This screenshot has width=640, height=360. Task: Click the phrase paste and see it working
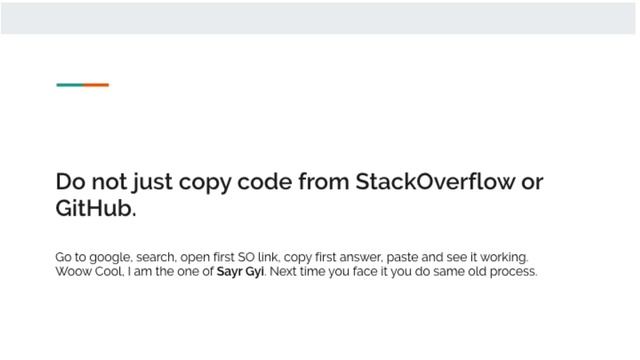pyautogui.click(x=457, y=258)
